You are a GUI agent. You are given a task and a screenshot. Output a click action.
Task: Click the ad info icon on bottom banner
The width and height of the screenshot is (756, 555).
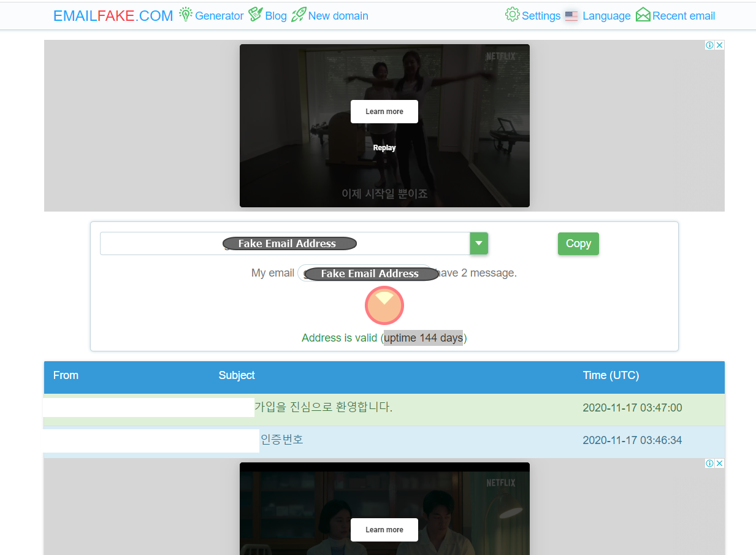709,463
